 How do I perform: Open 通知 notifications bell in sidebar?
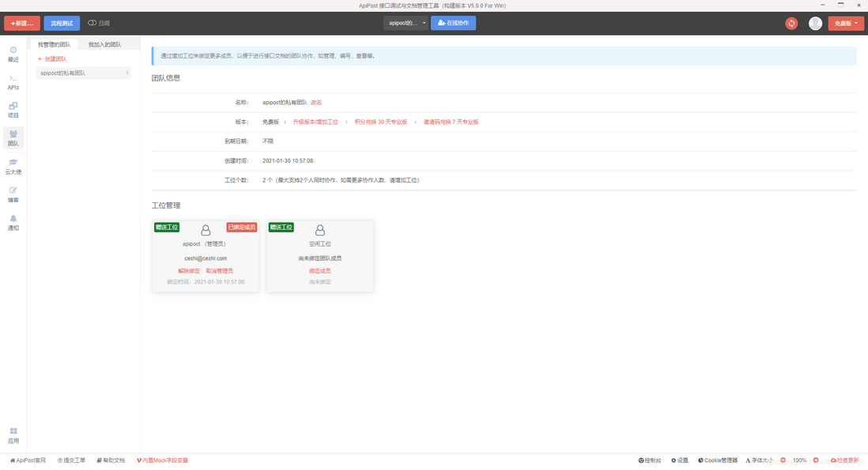point(13,223)
